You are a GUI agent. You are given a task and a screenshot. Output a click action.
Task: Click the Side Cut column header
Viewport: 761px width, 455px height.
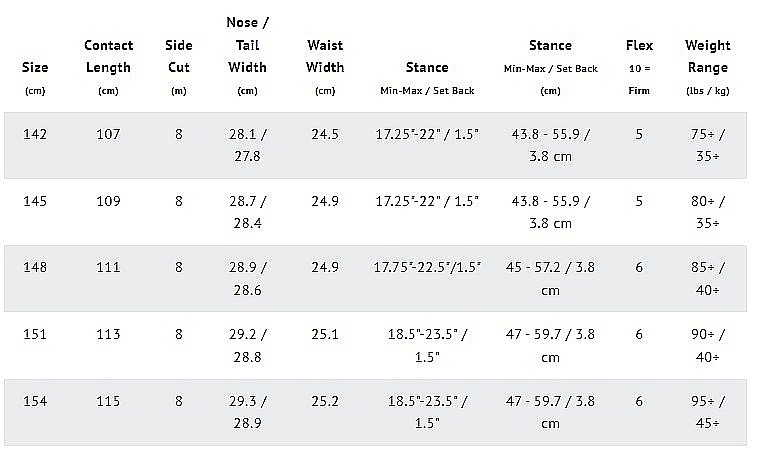click(178, 57)
